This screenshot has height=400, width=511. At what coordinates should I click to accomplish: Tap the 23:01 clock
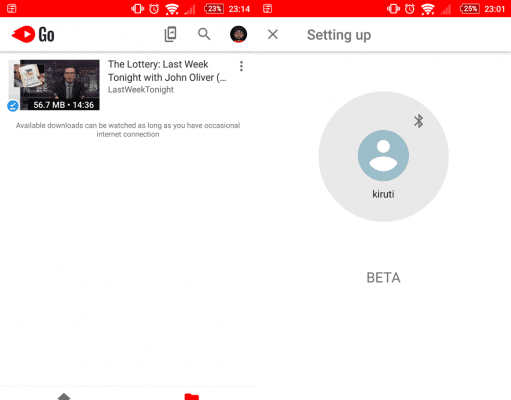tap(495, 9)
